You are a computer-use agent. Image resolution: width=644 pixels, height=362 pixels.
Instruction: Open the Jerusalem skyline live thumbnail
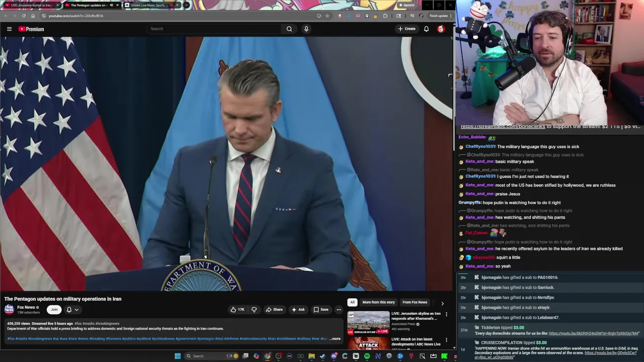tap(368, 323)
